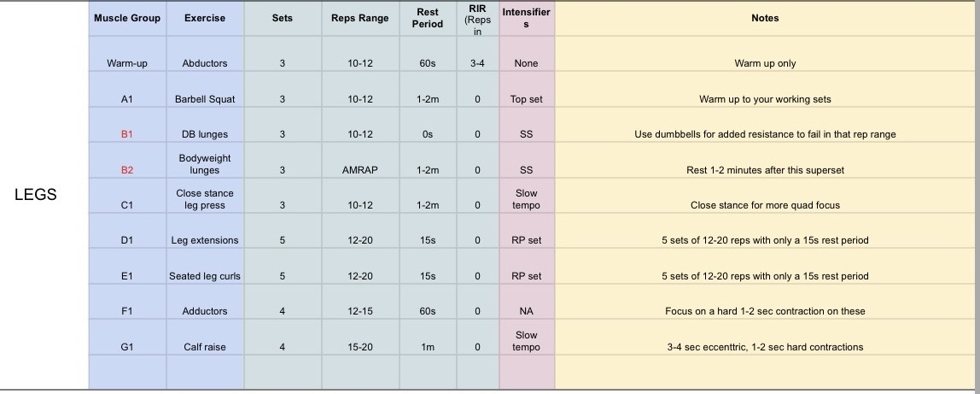Click the "Top set" intensifier cell
Viewport: 980px width, 394px height.
[526, 99]
